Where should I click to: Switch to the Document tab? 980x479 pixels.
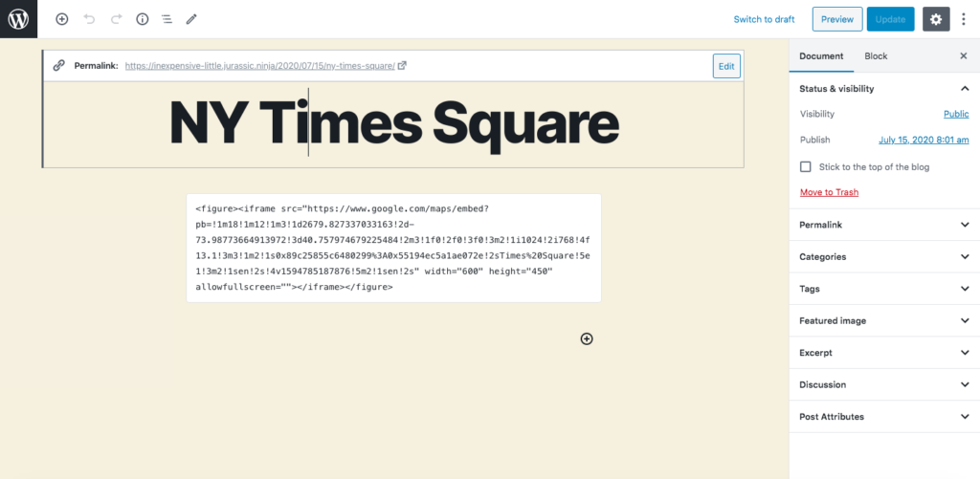(821, 56)
